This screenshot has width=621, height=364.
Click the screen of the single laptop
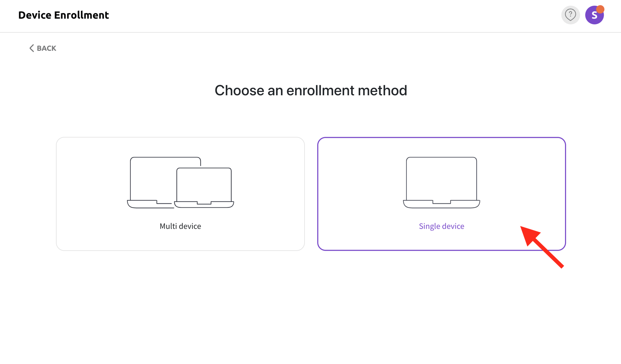[x=441, y=178]
